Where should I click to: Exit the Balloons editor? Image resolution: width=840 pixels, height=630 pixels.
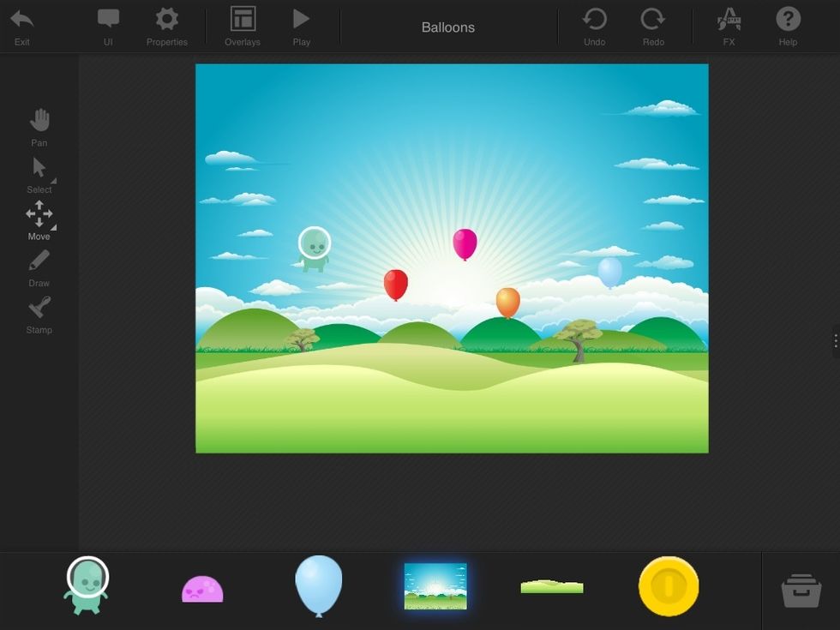tap(21, 19)
